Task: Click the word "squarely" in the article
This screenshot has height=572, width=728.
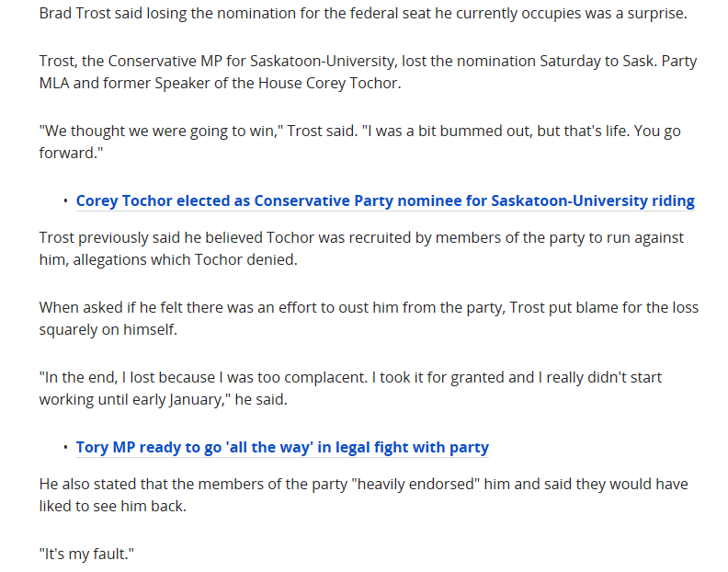Action: point(73,328)
